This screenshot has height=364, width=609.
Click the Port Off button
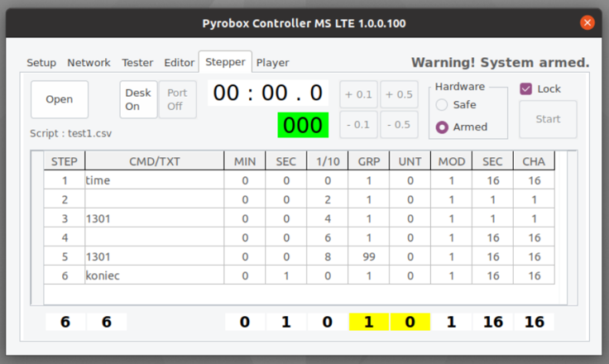coord(177,99)
